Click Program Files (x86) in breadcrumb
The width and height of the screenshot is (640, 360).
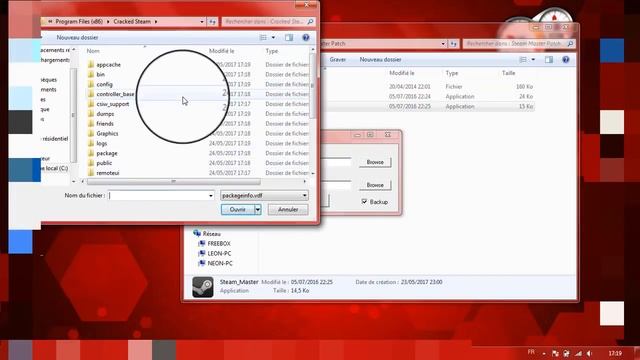point(79,22)
